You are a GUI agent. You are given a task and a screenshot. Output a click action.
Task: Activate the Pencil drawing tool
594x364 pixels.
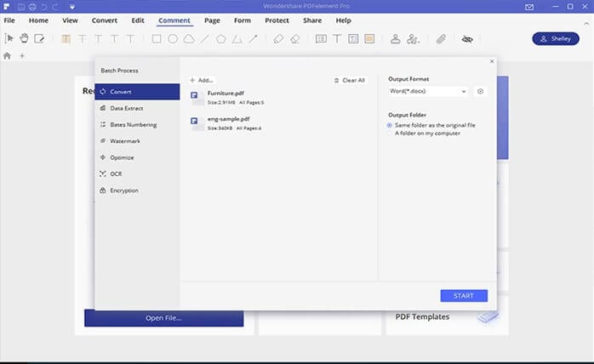coord(278,38)
